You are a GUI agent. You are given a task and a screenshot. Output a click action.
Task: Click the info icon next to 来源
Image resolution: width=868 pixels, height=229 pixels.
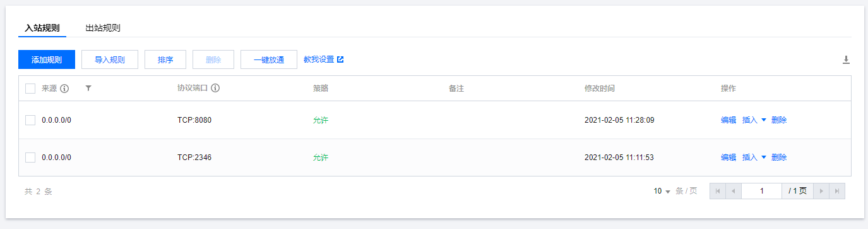click(64, 89)
